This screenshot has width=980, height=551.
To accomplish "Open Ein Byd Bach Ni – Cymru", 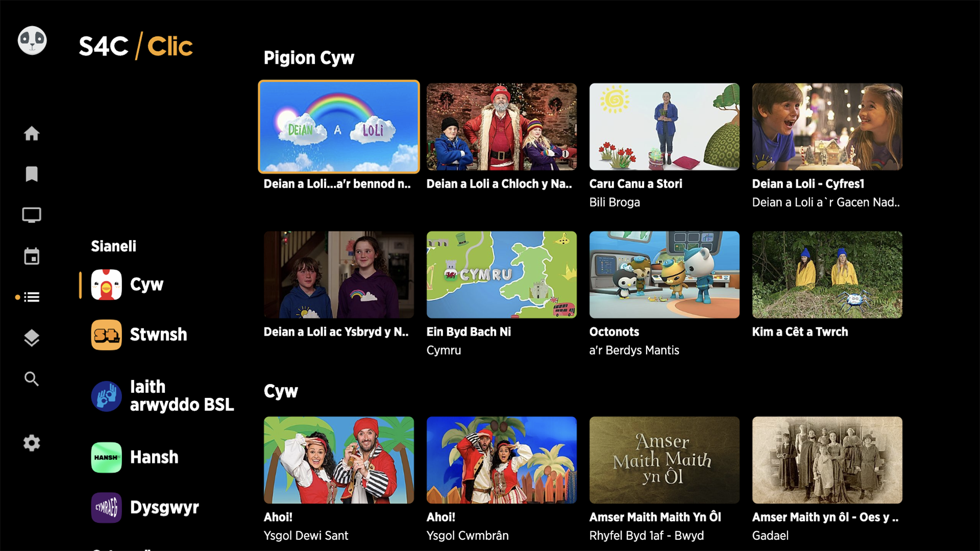I will (x=501, y=274).
